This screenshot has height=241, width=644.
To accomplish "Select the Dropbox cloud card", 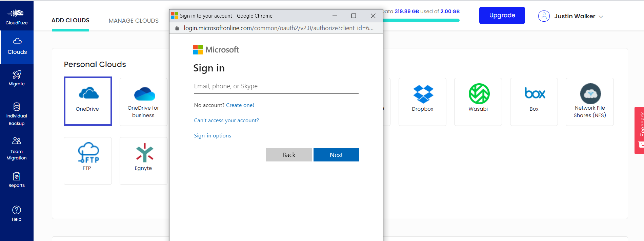I will 422,102.
